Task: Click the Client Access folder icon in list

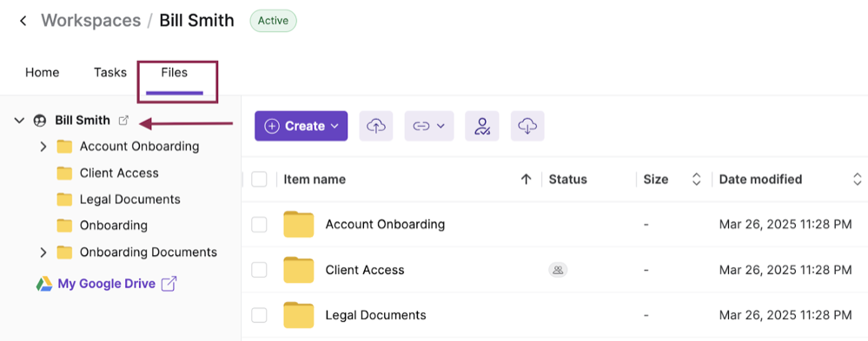Action: [298, 270]
